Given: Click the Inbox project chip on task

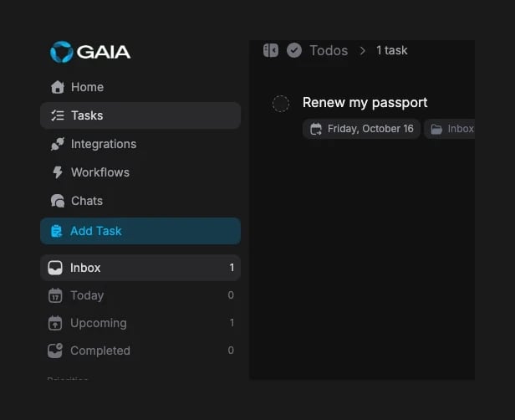Looking at the screenshot, I should pyautogui.click(x=450, y=129).
